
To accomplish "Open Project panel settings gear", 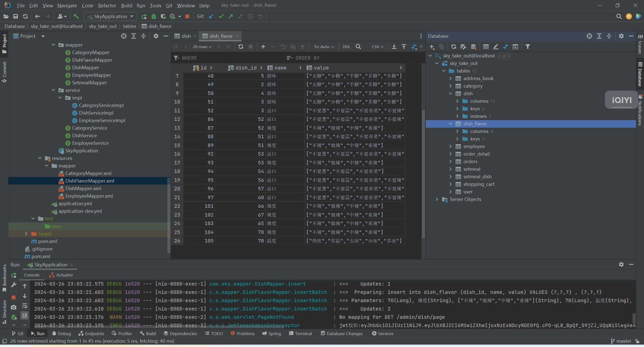I will click(156, 36).
